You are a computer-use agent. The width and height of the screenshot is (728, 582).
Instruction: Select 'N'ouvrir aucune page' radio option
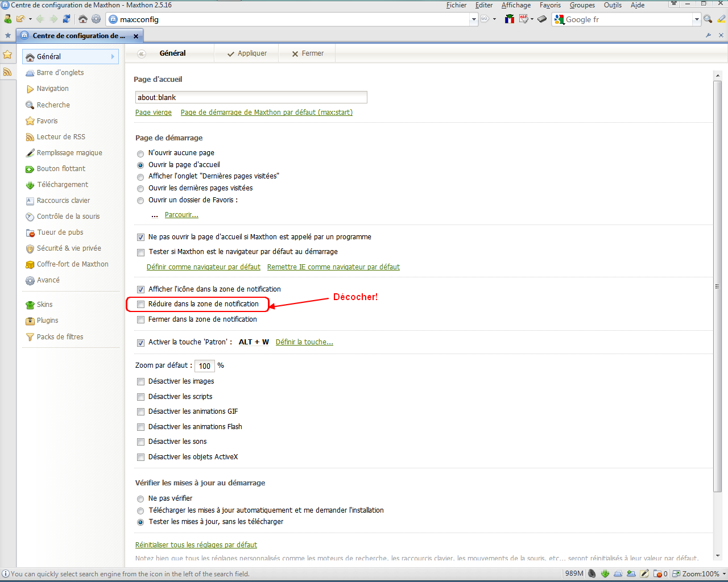click(140, 153)
